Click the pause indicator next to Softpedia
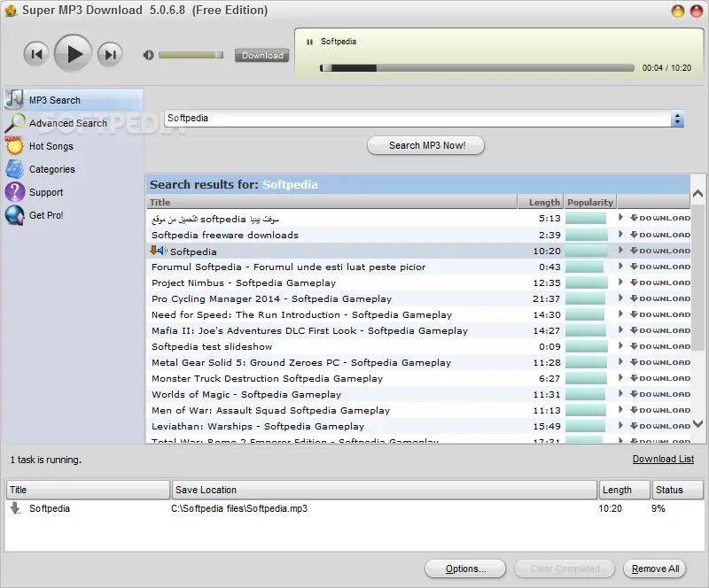709x588 pixels. pos(309,42)
